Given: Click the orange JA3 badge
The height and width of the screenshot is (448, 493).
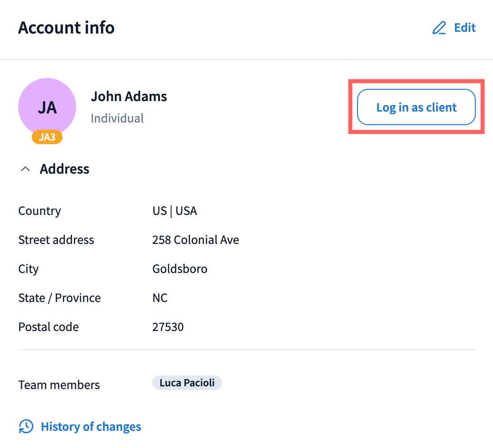Looking at the screenshot, I should click(47, 137).
